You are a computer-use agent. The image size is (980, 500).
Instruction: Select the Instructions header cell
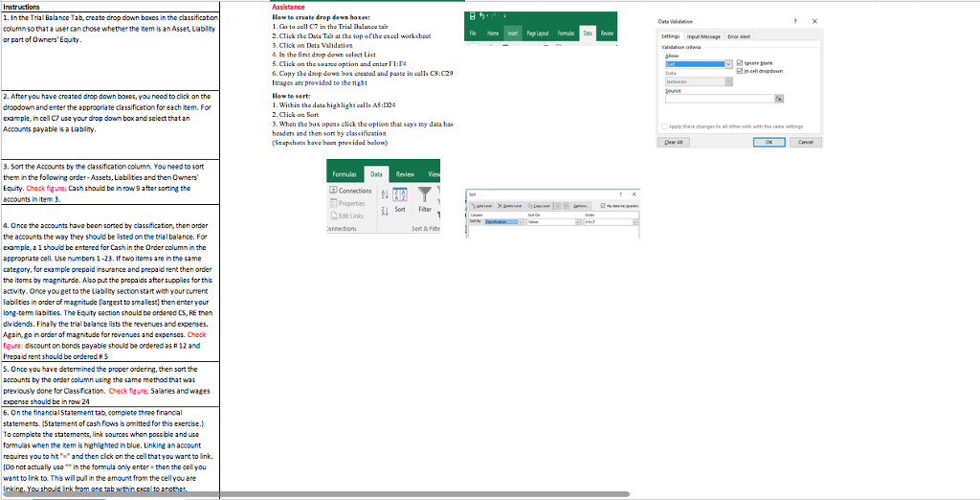point(110,7)
